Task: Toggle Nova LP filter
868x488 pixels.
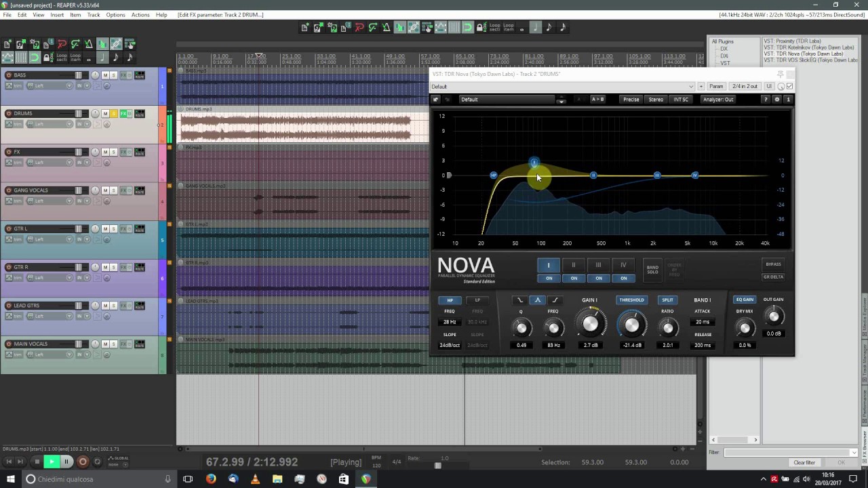Action: pyautogui.click(x=477, y=300)
